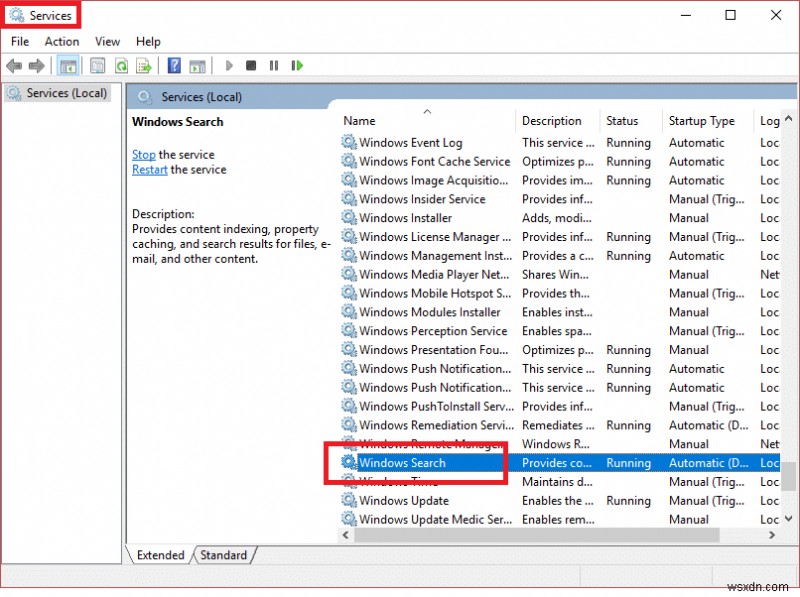Viewport: 800px width, 597px height.
Task: Refresh the services list using toolbar icon
Action: coord(120,65)
